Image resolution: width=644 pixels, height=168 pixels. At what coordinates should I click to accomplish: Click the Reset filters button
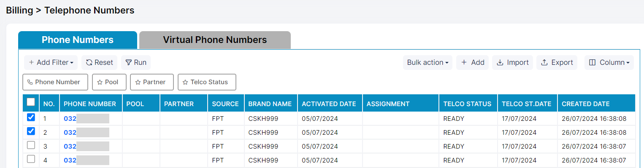[100, 62]
